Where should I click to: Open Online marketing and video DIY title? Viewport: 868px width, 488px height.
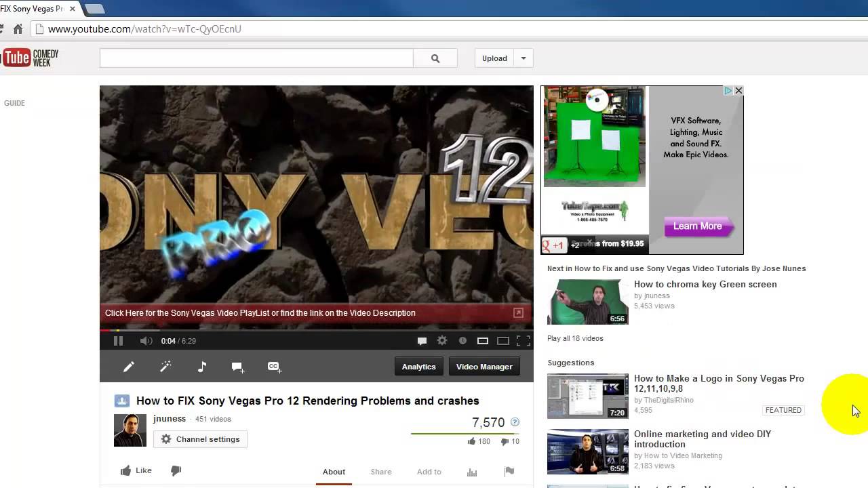pyautogui.click(x=703, y=439)
